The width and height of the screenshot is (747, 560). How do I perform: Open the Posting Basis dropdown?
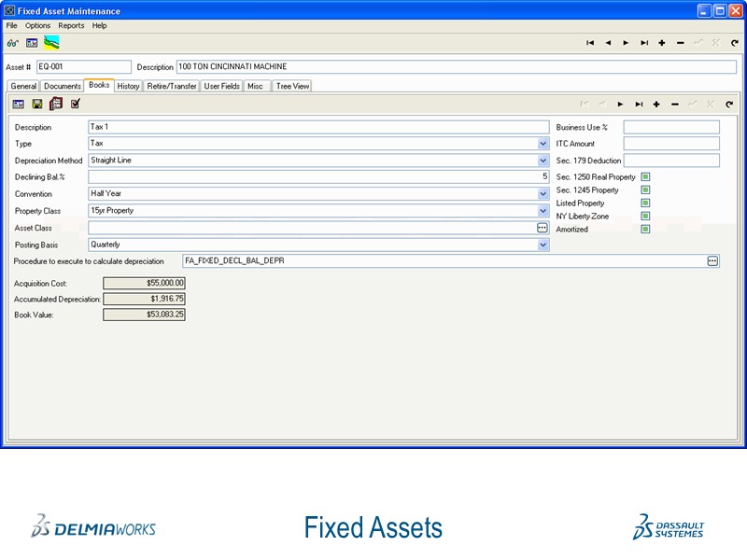tap(543, 245)
